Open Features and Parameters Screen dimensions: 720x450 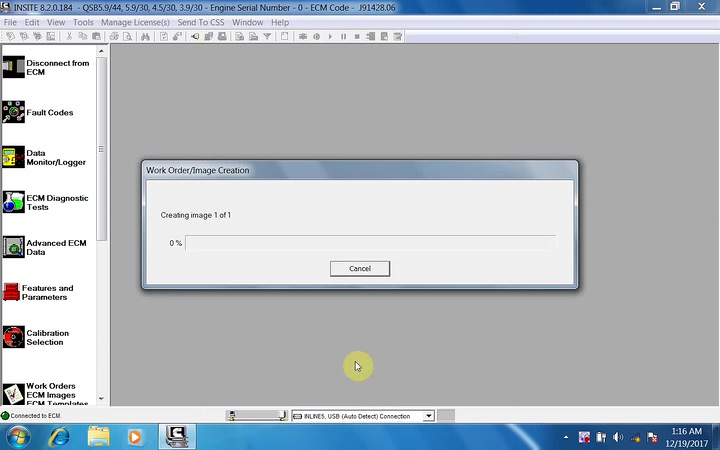click(x=38, y=292)
